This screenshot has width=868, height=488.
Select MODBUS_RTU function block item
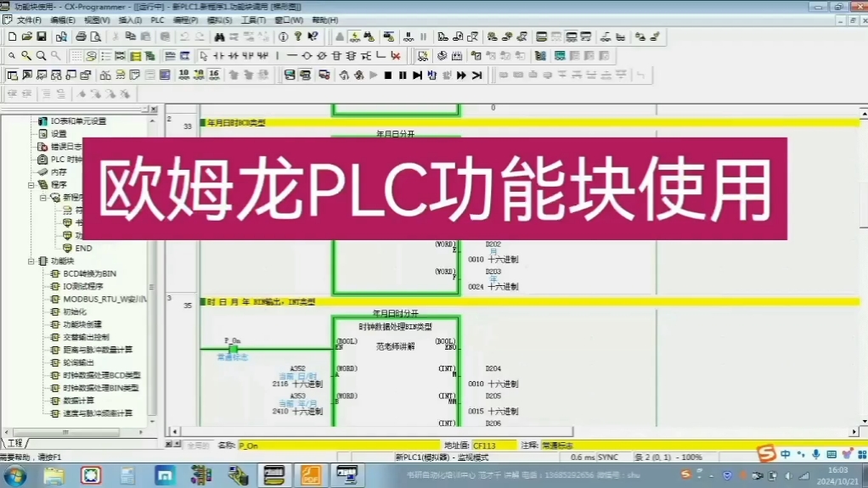(104, 299)
